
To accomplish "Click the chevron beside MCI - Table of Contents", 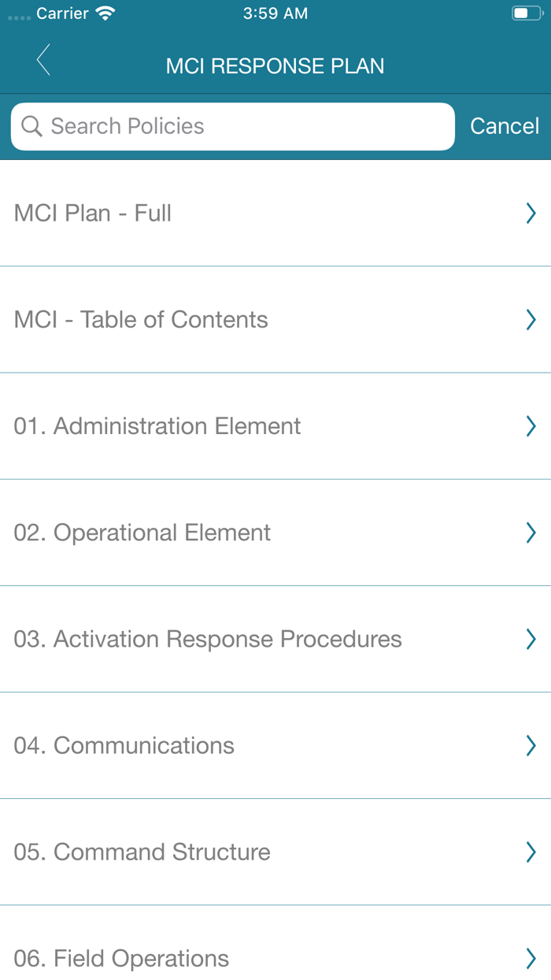I will point(531,319).
